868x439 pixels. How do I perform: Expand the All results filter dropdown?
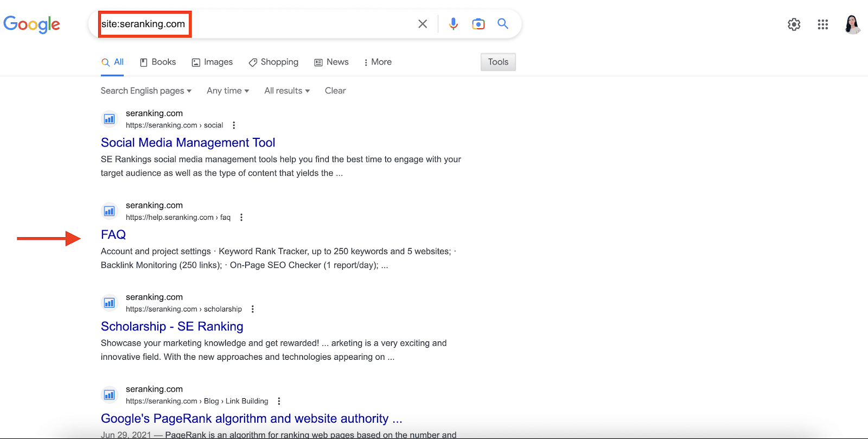tap(287, 91)
